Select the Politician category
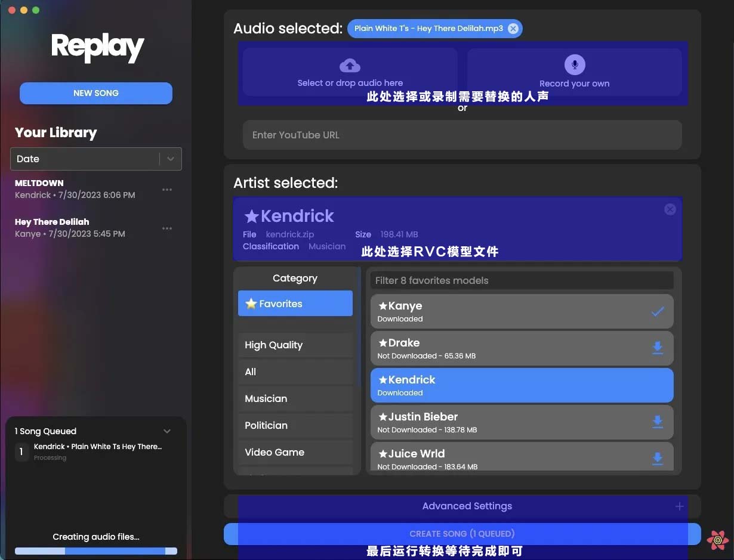Image resolution: width=734 pixels, height=560 pixels. [x=295, y=425]
